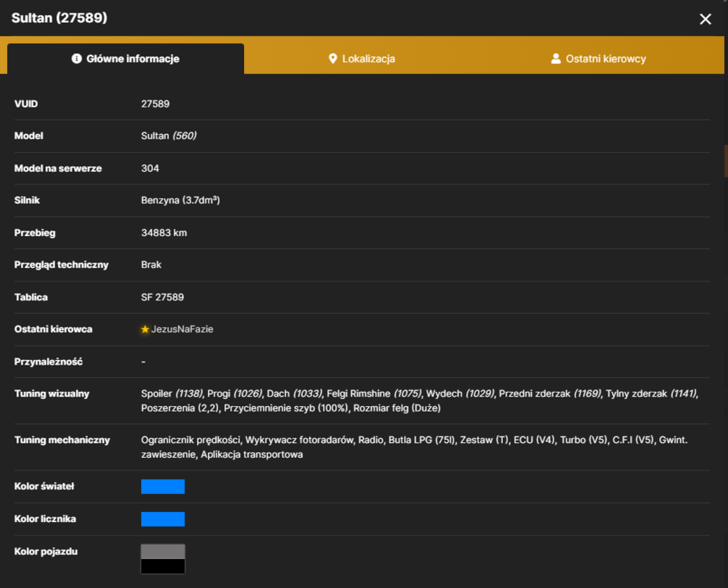
Task: Click the grey upper Kolor pojazdu swatch
Action: pyautogui.click(x=163, y=552)
